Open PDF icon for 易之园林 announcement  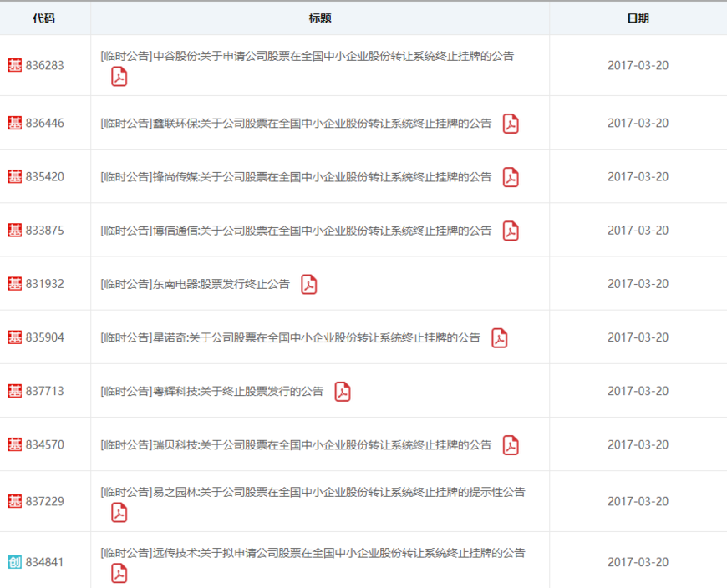click(x=119, y=513)
